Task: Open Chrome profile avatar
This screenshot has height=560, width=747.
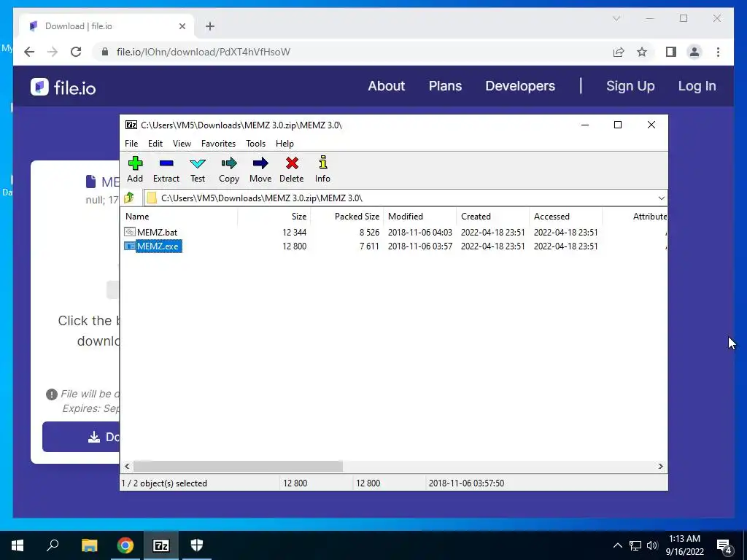Action: coord(694,52)
